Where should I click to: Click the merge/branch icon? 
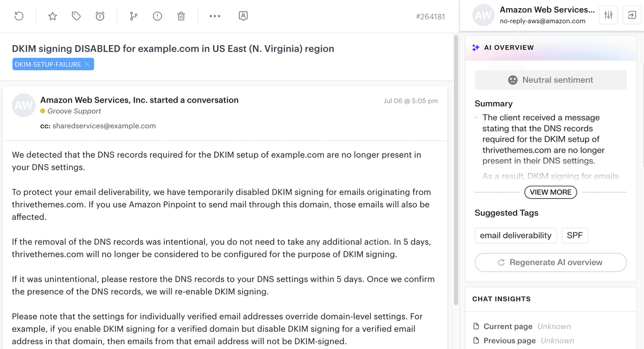pyautogui.click(x=134, y=16)
